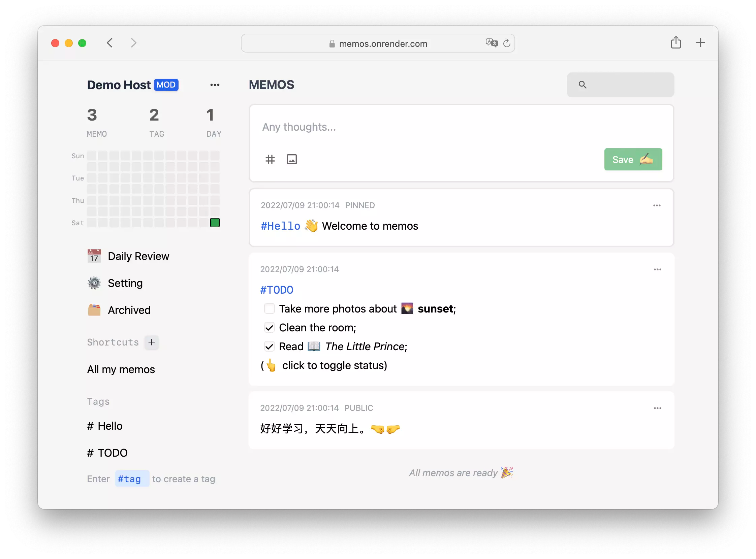Toggle the sunset photo checkbox
This screenshot has width=756, height=559.
click(269, 308)
